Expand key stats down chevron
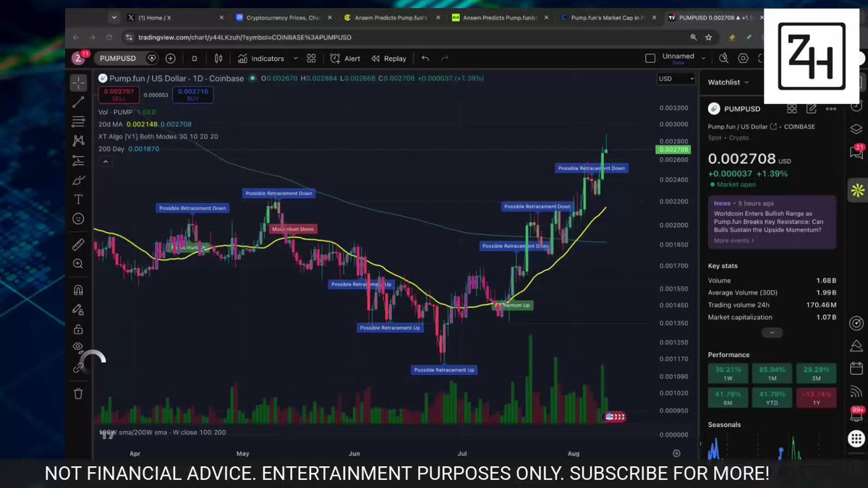Screen dimensions: 868x488 tap(772, 333)
